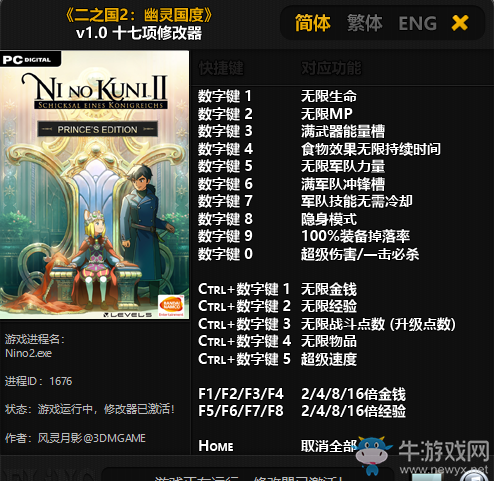Enable 隐身模式 stealth option
Viewport: 494px width, 481px height.
point(329,219)
